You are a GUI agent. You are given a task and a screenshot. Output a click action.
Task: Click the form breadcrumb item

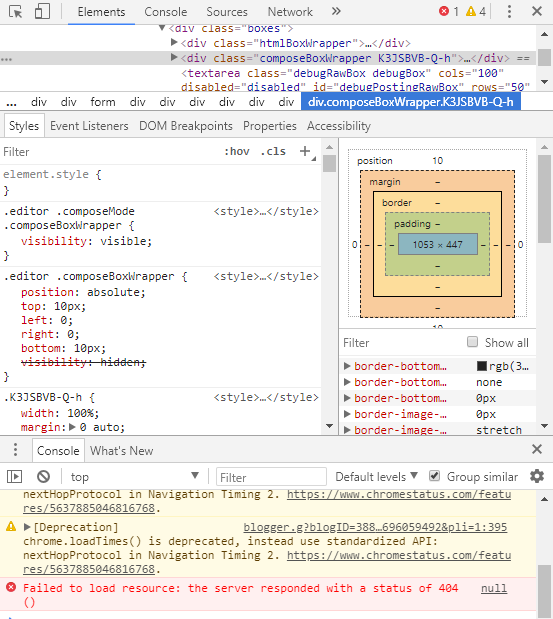coord(103,102)
